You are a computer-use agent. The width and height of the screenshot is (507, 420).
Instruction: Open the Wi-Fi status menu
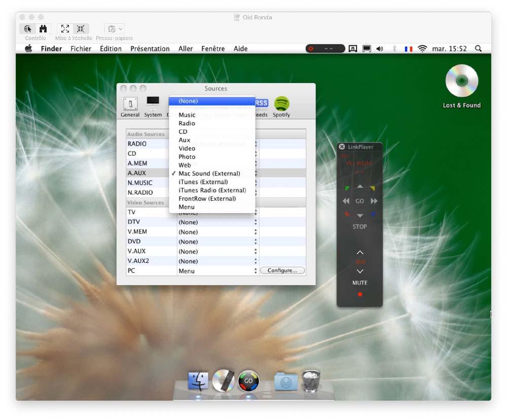point(422,49)
